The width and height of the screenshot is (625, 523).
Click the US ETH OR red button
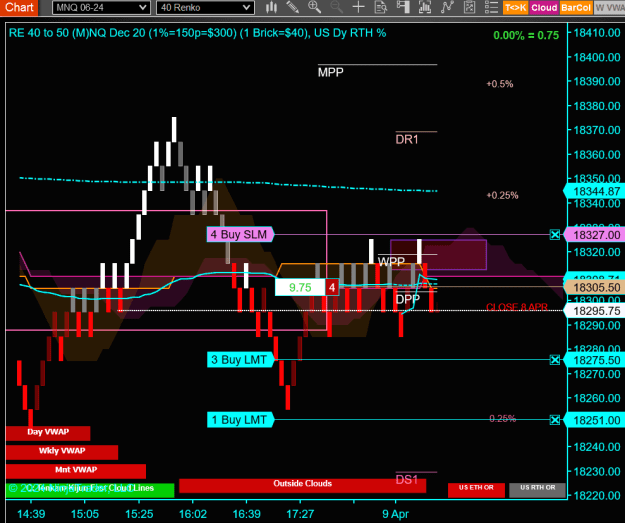click(x=476, y=490)
